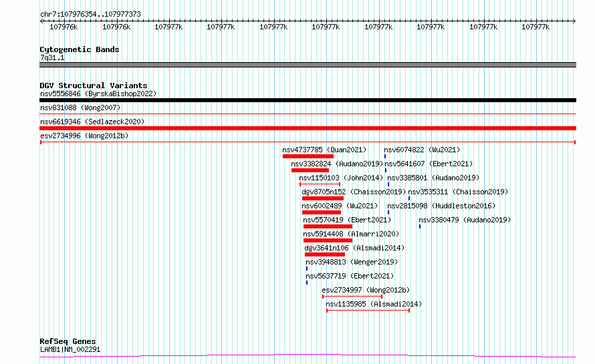
Task: Click nsv3948813 (Wenger2019) label
Action: [352, 262]
